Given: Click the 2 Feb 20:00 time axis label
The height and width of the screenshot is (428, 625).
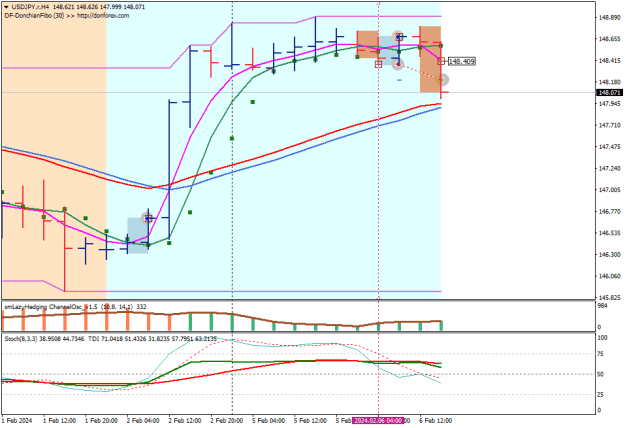Looking at the screenshot, I should tap(227, 421).
